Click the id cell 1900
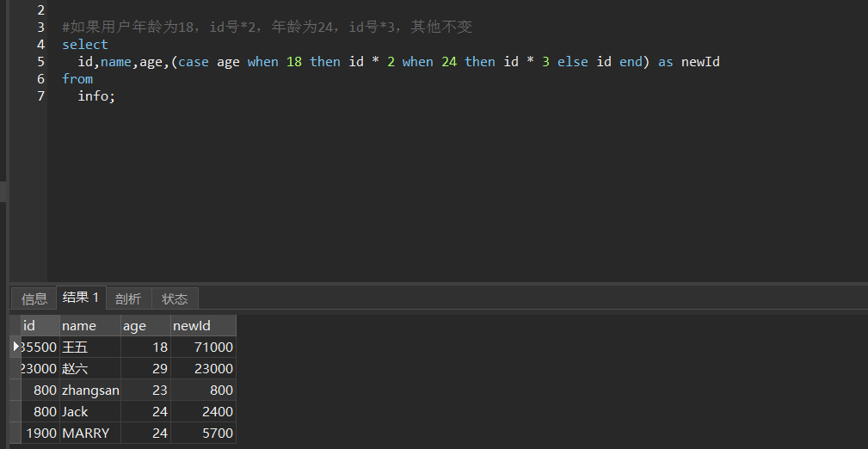 [x=40, y=433]
